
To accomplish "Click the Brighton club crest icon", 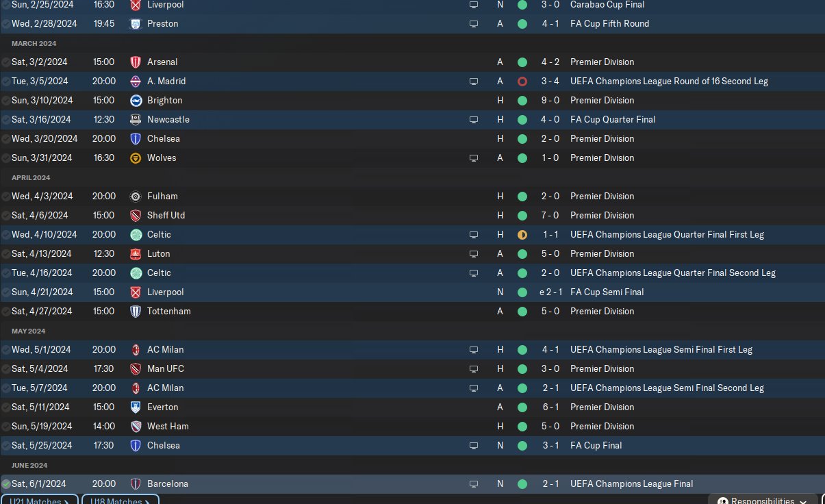I will 136,100.
